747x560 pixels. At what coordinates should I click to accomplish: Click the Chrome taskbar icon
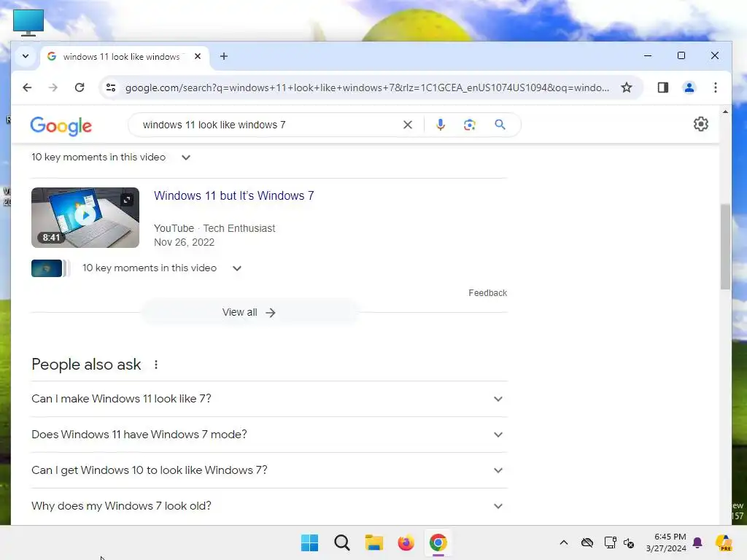click(438, 542)
